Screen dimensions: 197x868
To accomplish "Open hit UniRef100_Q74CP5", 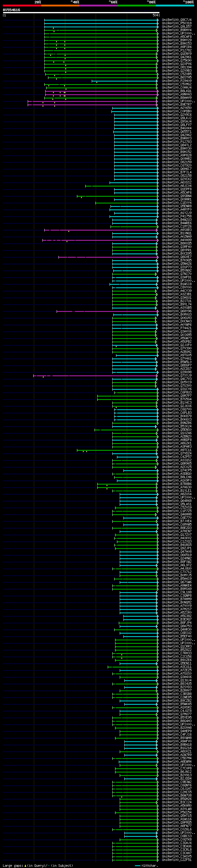I will tap(176, 470).
